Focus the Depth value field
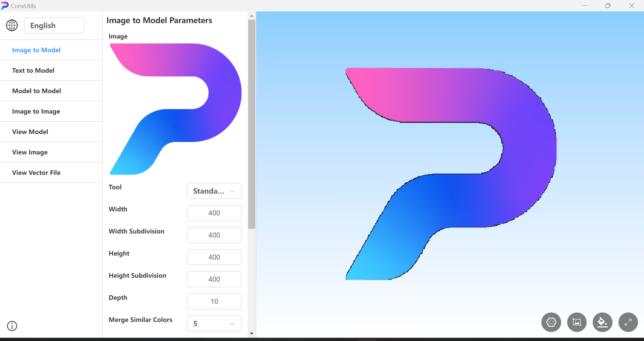The image size is (644, 341). tap(214, 301)
